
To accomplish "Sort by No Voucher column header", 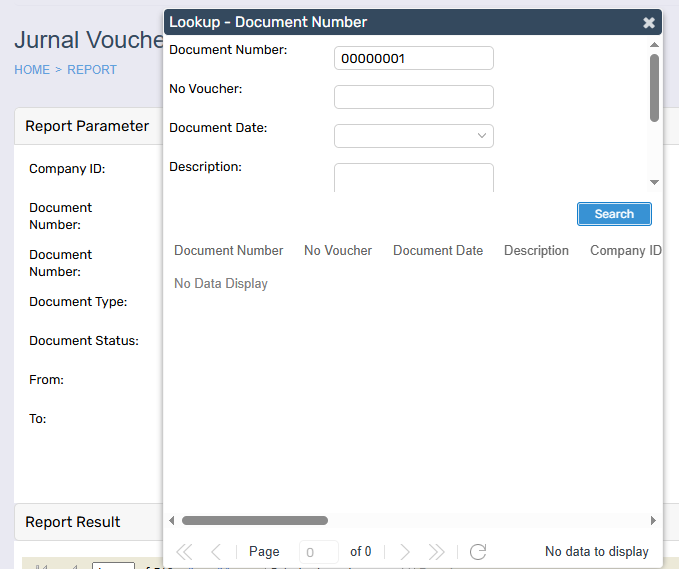I will tap(338, 250).
